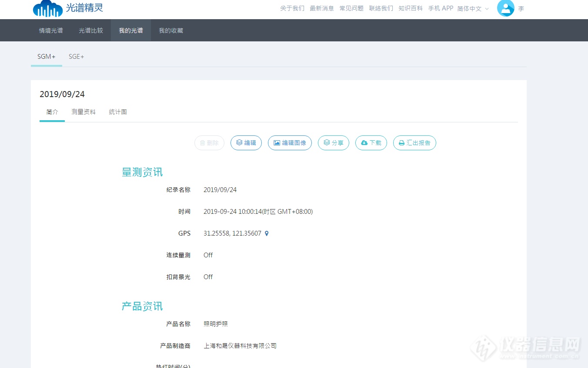Image resolution: width=588 pixels, height=368 pixels.
Task: Click the 光谱精灵 cloud logo
Action: (68, 8)
